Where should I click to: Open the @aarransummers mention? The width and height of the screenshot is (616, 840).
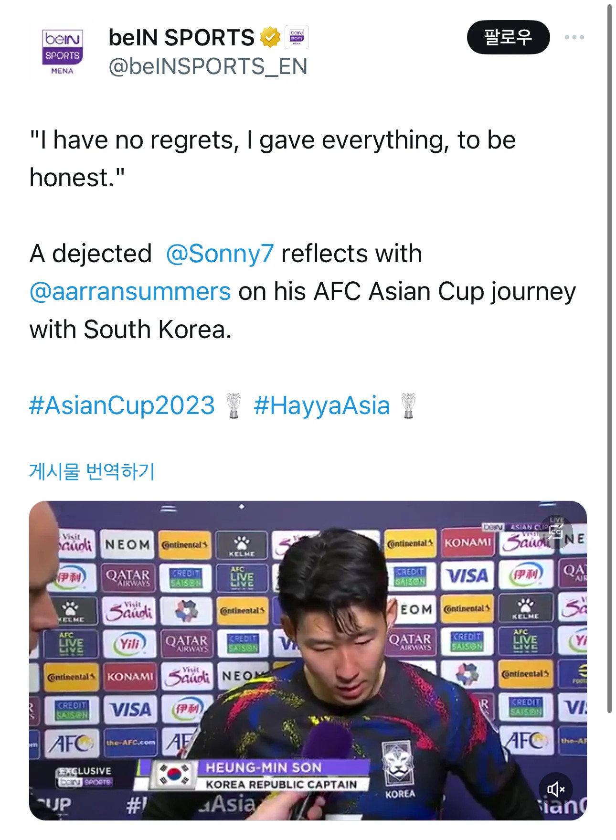coord(130,291)
